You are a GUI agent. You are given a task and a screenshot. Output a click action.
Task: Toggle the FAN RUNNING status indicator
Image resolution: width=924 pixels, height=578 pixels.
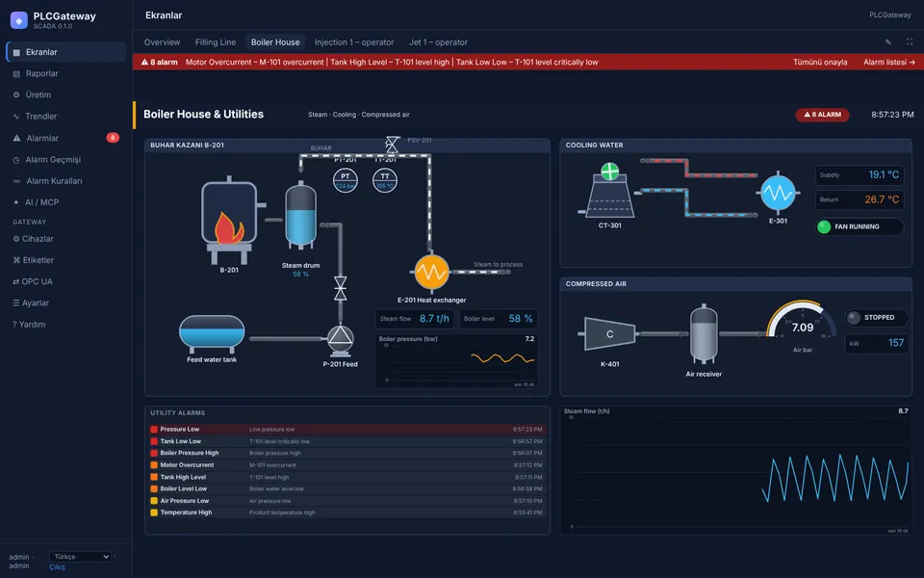point(860,226)
